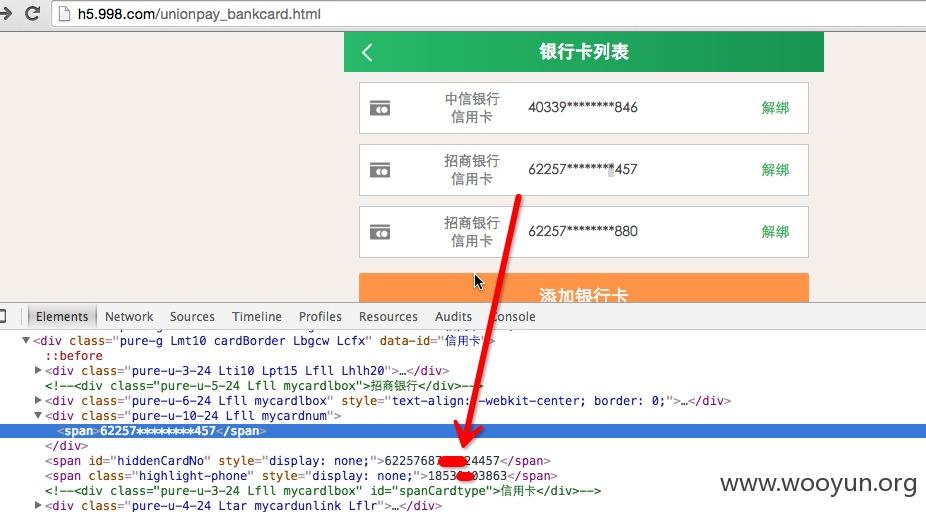
Task: Open the Profiles tab
Action: 320,317
